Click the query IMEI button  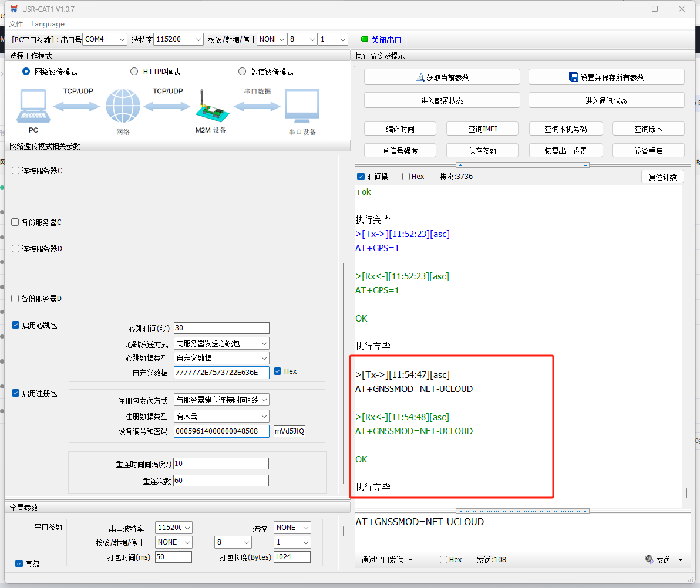click(482, 129)
